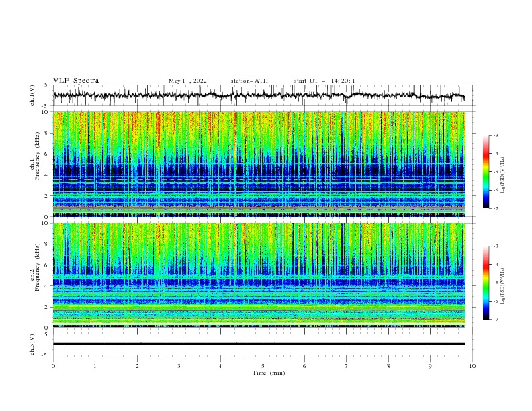Click time axis tick label "9"
Screen dimensions: 532x411
430,366
